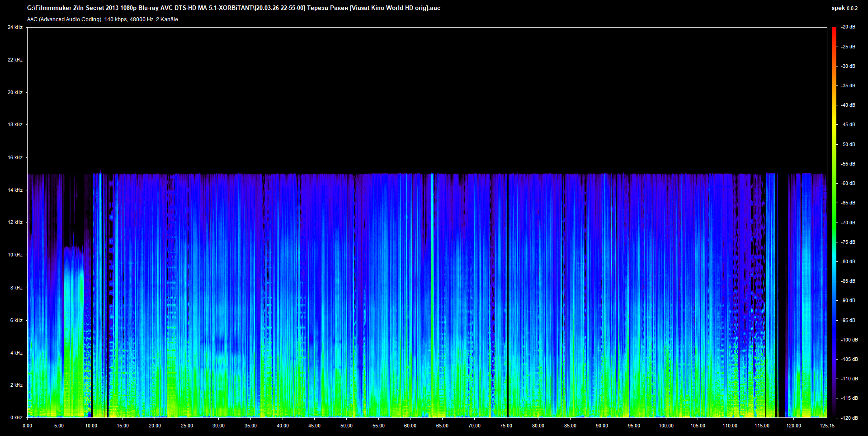868x436 pixels.
Task: Click the 125:15 end time label
Action: pyautogui.click(x=827, y=426)
